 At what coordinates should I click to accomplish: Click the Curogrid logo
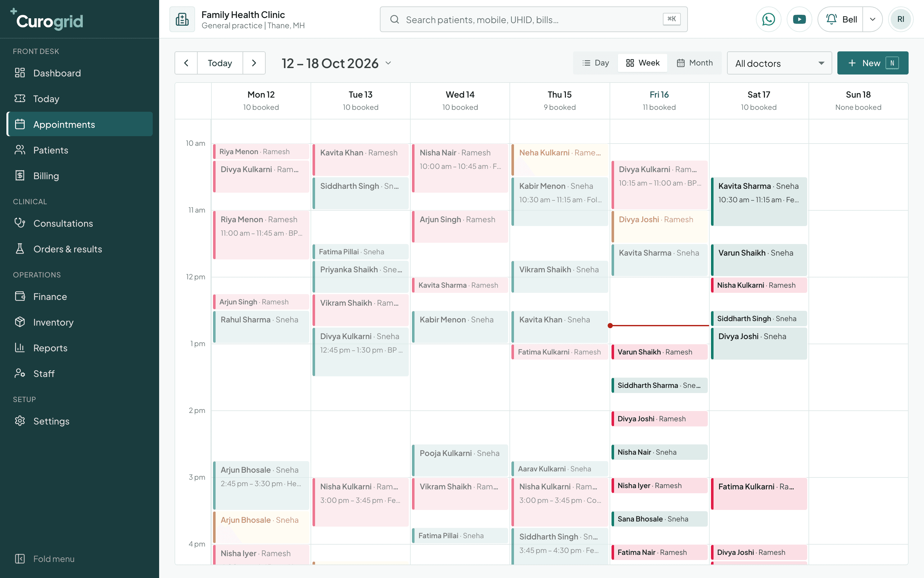click(47, 19)
